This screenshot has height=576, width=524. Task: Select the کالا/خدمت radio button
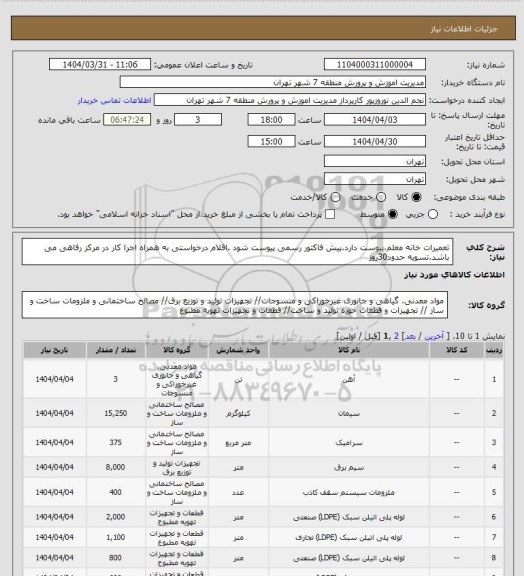pos(335,197)
